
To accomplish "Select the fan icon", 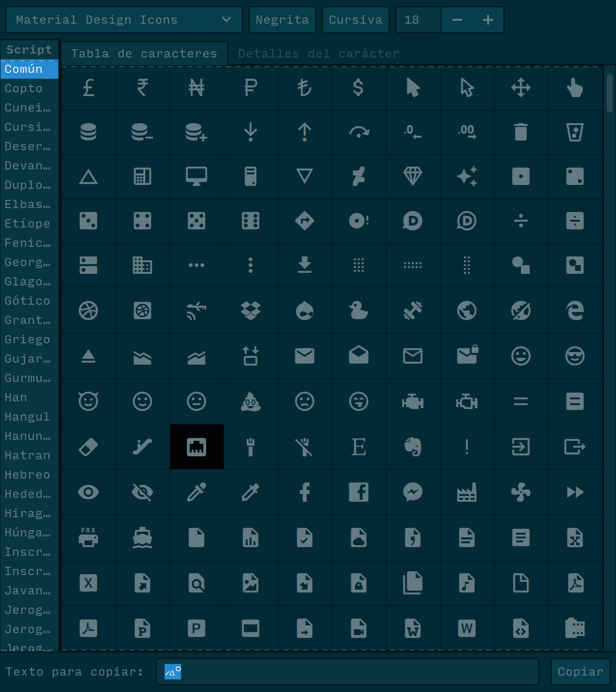I will point(521,492).
